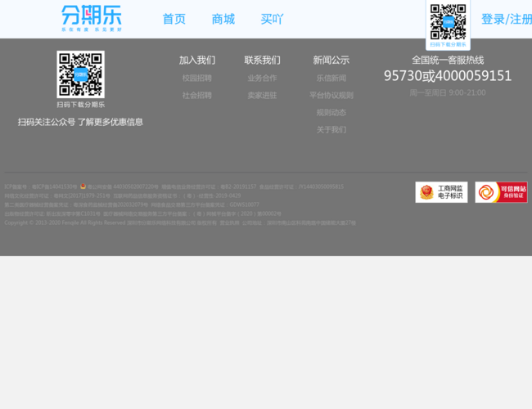Go to the 商城 page
The width and height of the screenshot is (532, 409).
coord(223,19)
